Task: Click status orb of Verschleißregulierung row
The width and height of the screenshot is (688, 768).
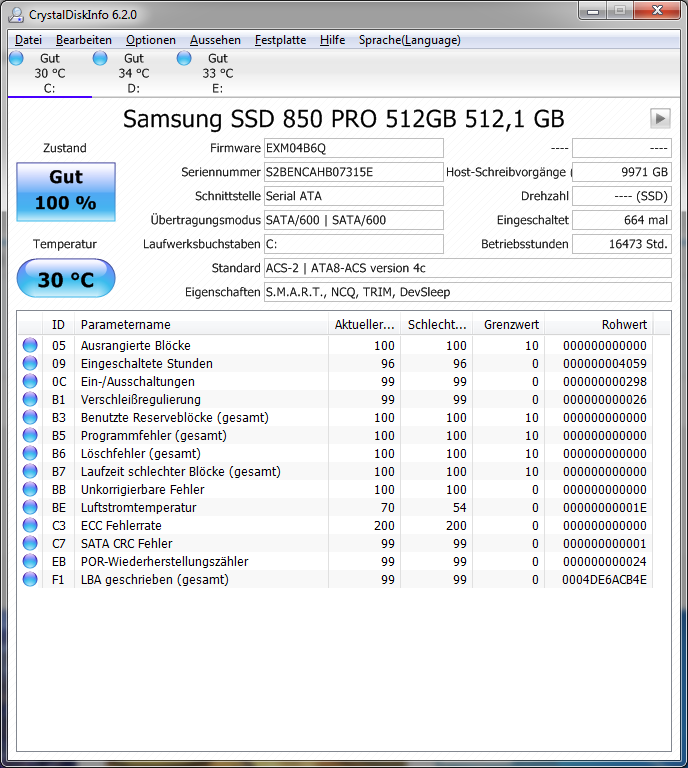Action: [30, 399]
